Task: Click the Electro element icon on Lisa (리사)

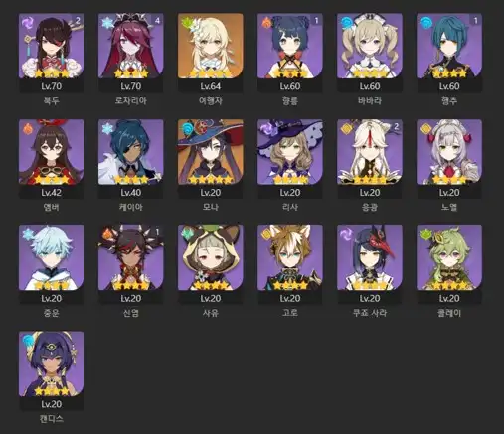Action: pos(265,128)
